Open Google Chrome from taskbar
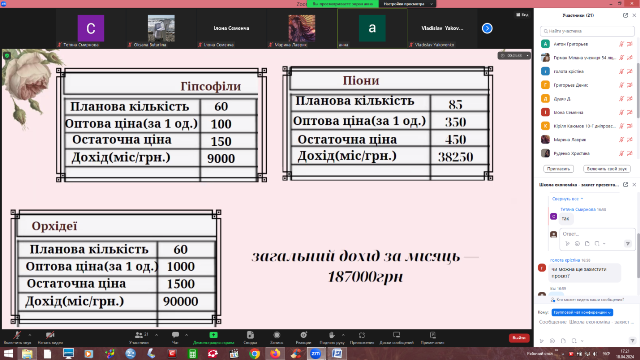The width and height of the screenshot is (640, 360). [x=254, y=353]
